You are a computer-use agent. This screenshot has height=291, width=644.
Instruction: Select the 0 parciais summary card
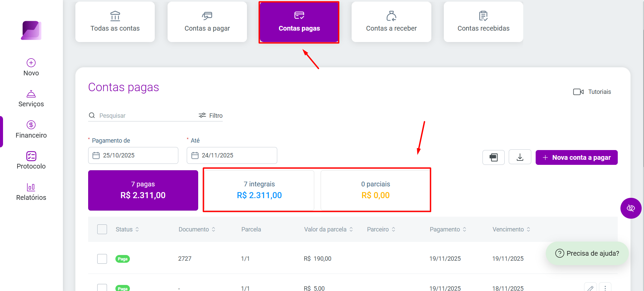pos(375,190)
